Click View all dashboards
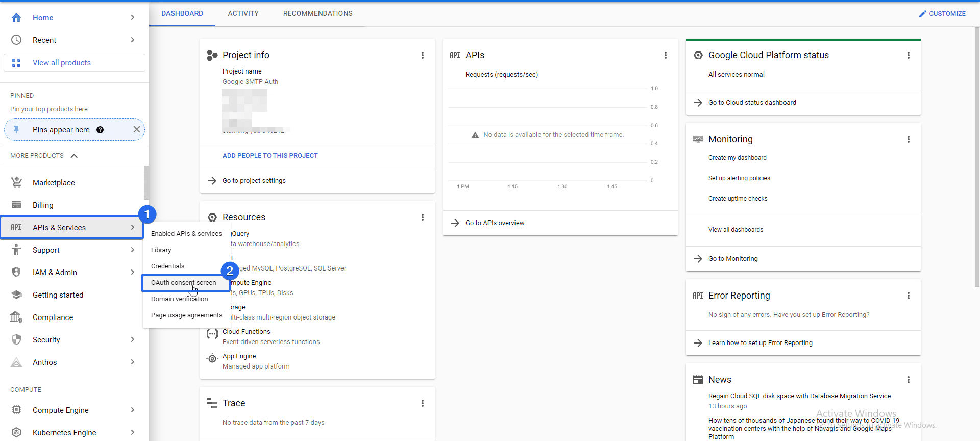The image size is (980, 441). [736, 230]
